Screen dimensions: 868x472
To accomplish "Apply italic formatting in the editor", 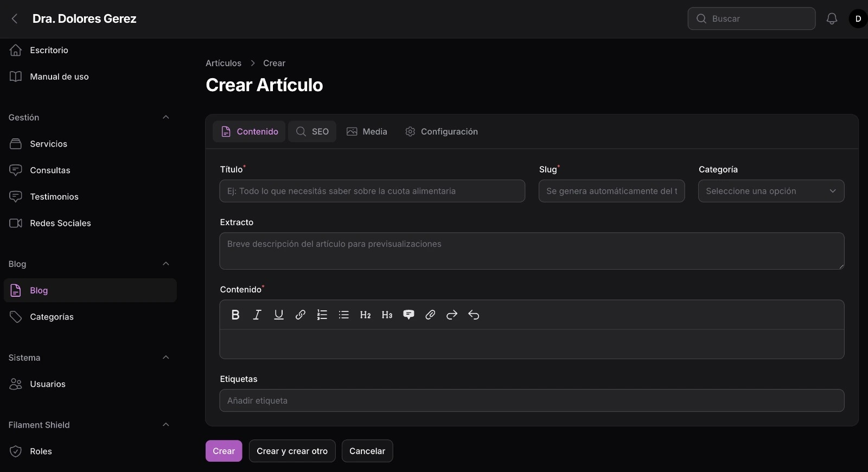I will 257,315.
